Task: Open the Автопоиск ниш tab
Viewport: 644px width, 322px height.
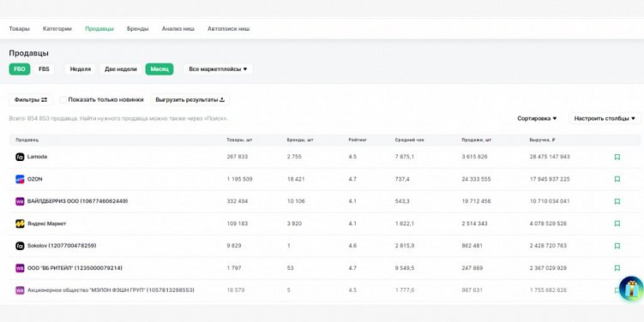Action: tap(228, 29)
